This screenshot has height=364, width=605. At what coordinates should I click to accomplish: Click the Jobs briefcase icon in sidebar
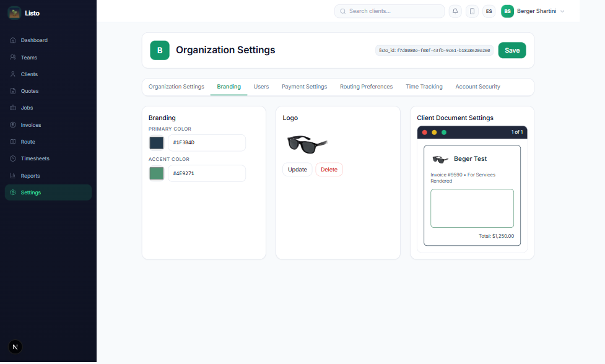[x=13, y=108]
